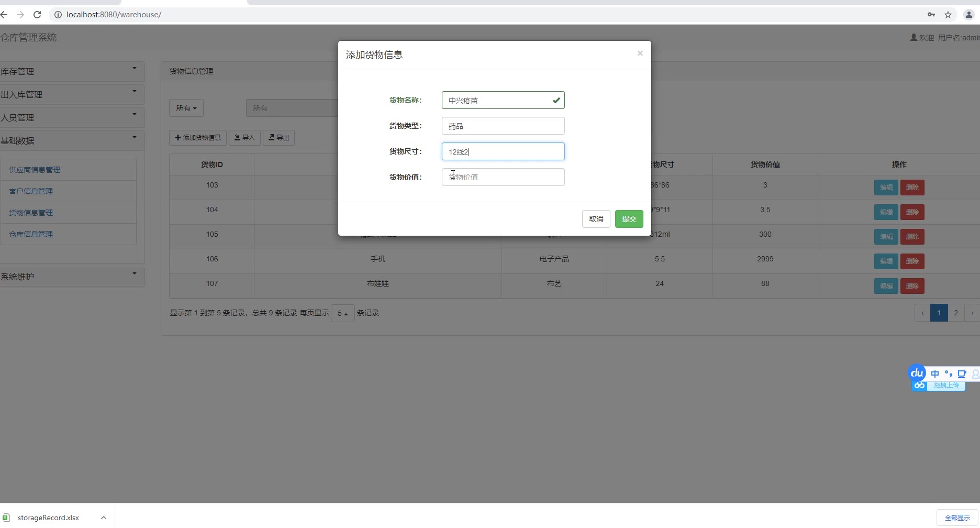Open the saved password key icon
The width and height of the screenshot is (980, 528).
(931, 15)
